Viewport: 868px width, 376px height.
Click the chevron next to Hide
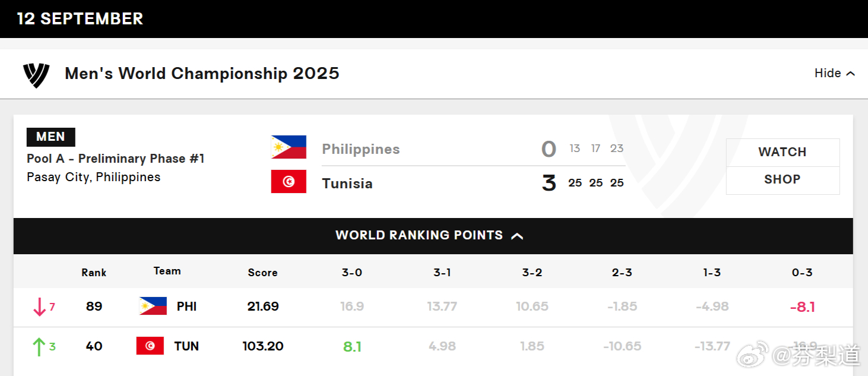850,74
